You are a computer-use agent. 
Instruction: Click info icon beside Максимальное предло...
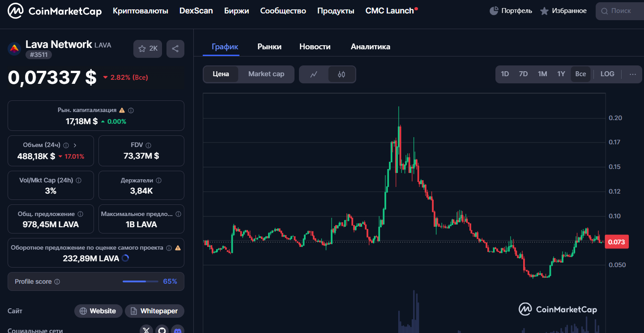pyautogui.click(x=179, y=214)
